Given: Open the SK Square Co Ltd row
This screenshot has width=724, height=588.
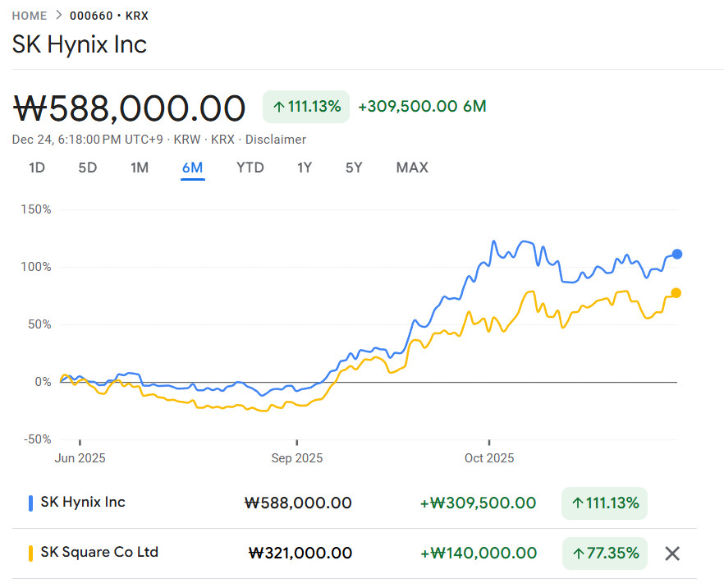Looking at the screenshot, I should (99, 553).
